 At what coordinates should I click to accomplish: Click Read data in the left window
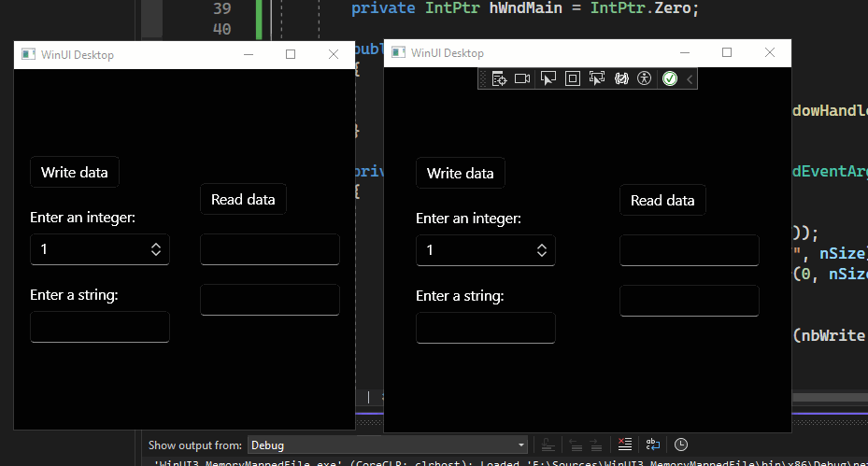[x=243, y=199]
